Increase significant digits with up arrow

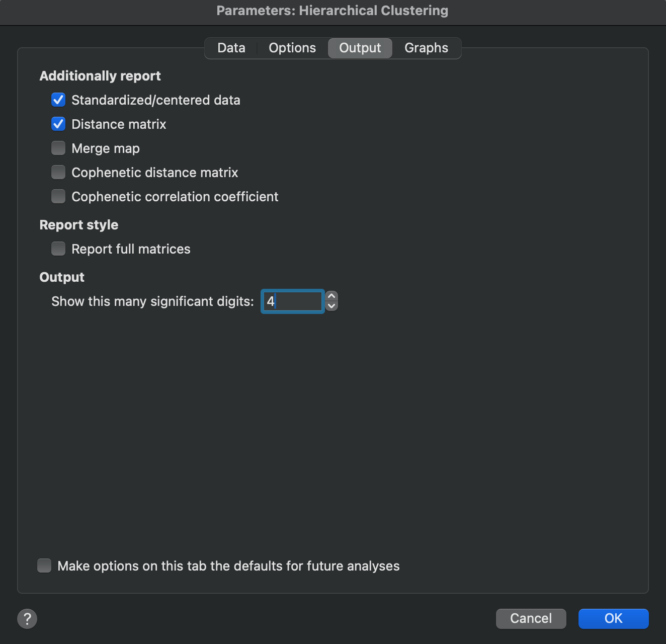tap(331, 296)
